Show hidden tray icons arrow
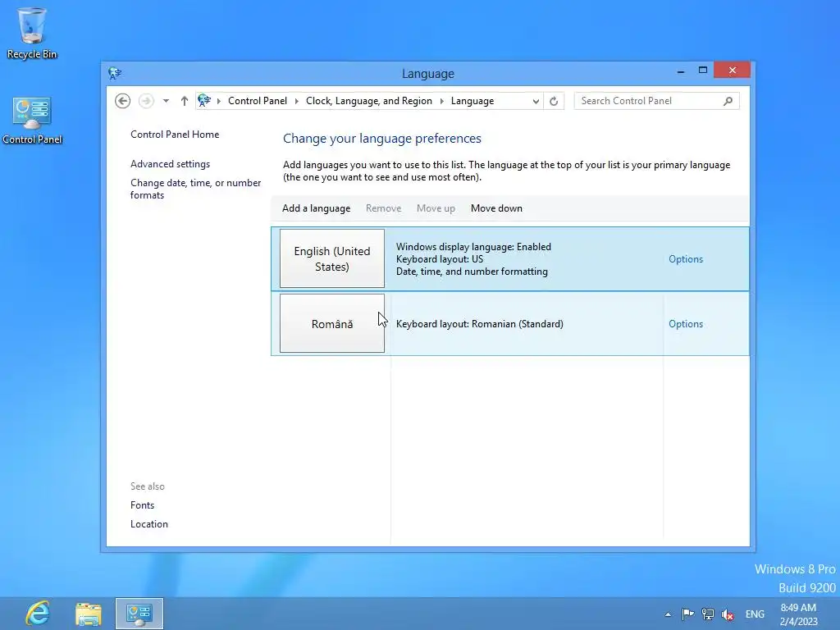Image resolution: width=840 pixels, height=630 pixels. (x=668, y=614)
